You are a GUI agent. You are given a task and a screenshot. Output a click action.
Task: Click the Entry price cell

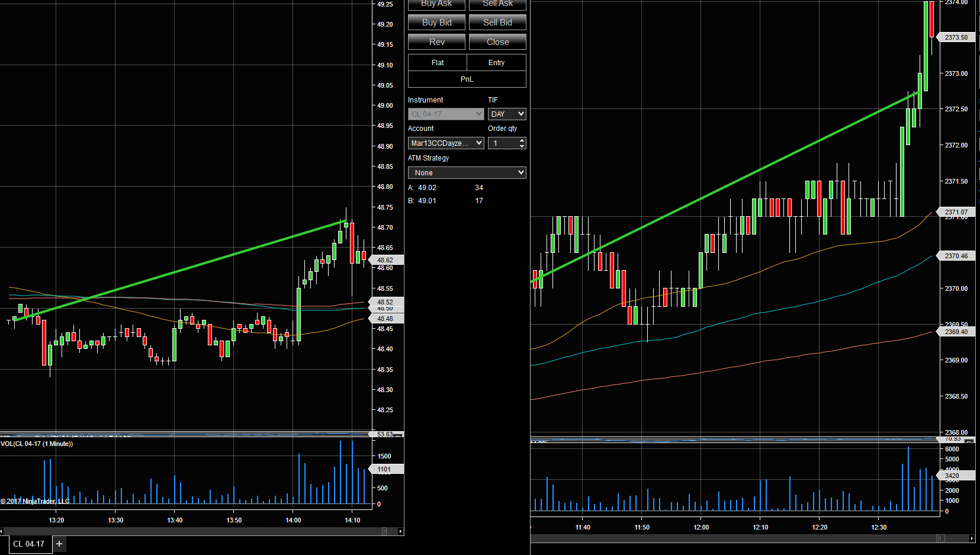[x=496, y=63]
